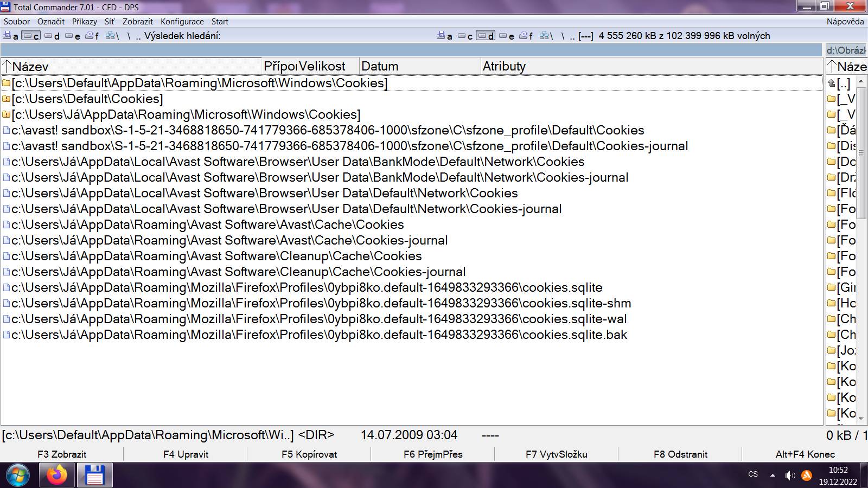Select drive f in left panel
868x488 pixels.
click(93, 36)
